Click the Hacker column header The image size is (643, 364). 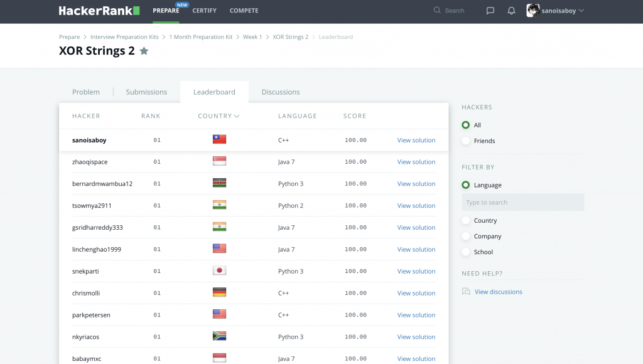click(86, 116)
